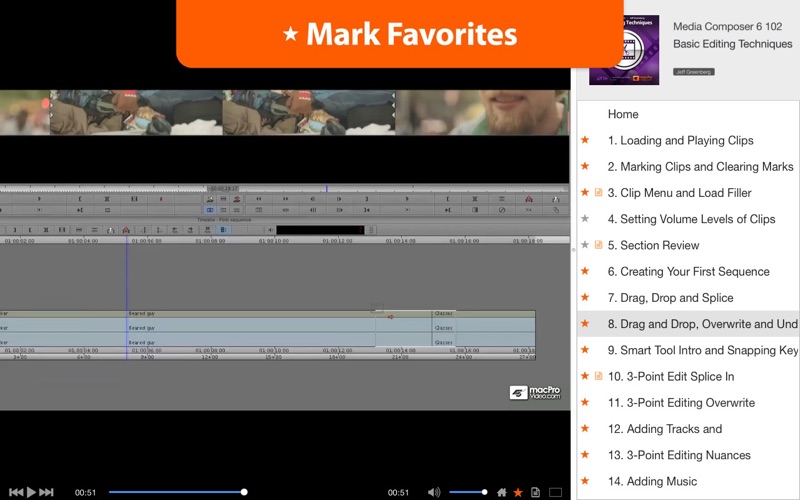
Task: Click the elapsed time 00:51 beside the play controls
Action: (85, 492)
